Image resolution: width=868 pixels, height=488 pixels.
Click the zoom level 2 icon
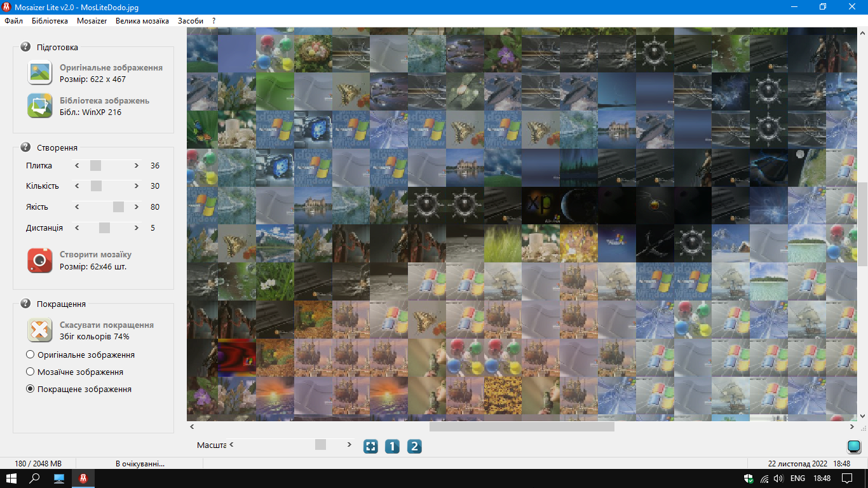click(414, 446)
